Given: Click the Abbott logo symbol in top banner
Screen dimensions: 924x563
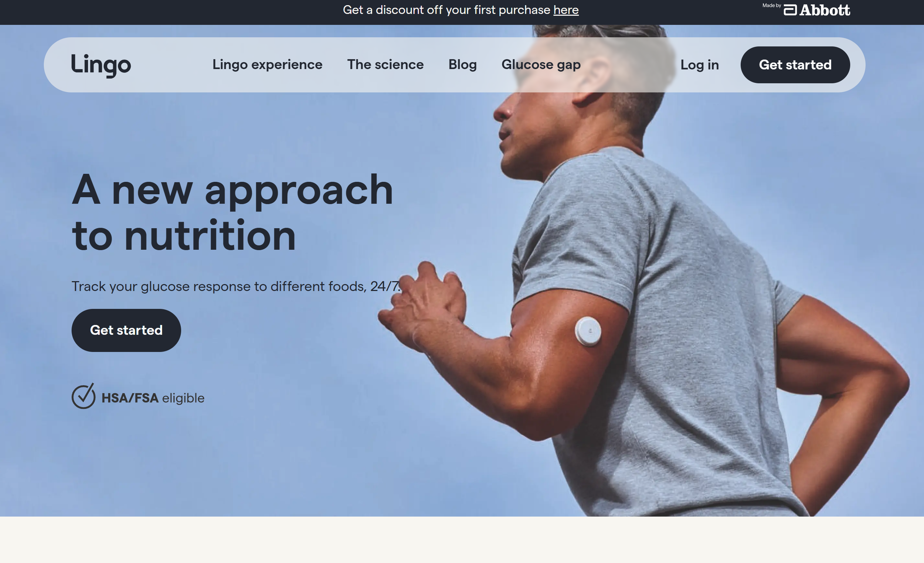Looking at the screenshot, I should point(790,10).
